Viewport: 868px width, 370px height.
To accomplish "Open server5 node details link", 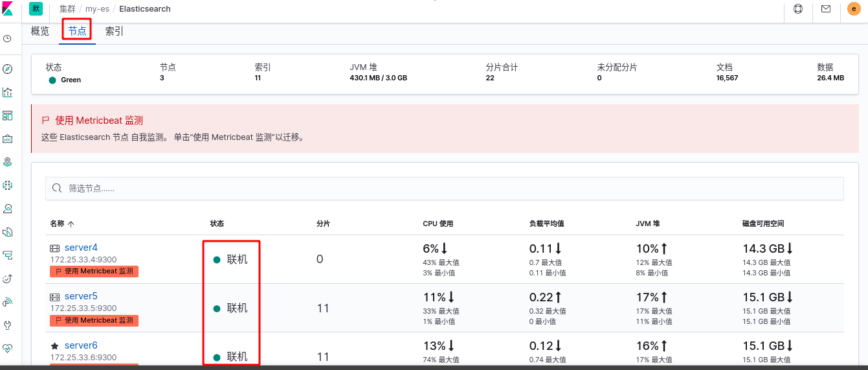I will coord(81,296).
